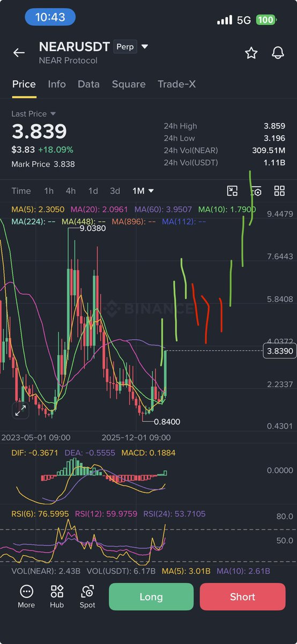297x644 pixels.
Task: Switch to the Info tab
Action: click(x=57, y=84)
